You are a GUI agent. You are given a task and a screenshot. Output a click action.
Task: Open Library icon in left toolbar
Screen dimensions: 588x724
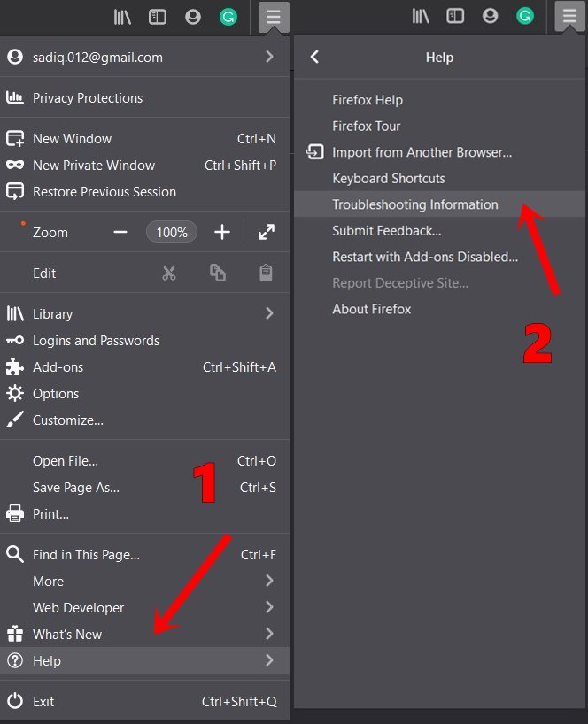[x=122, y=17]
